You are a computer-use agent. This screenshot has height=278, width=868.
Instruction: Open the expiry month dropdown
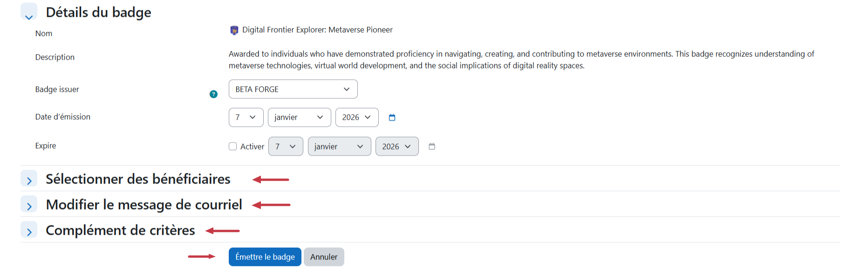pos(339,147)
